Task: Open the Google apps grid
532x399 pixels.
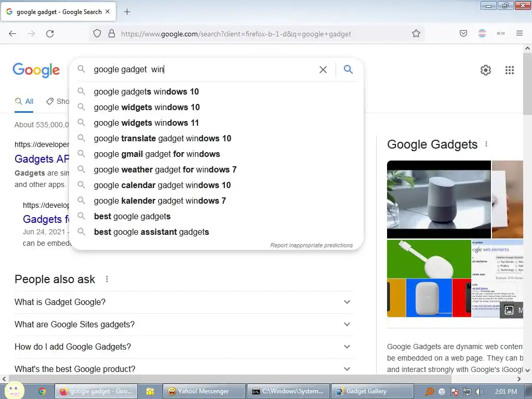Action: (509, 70)
